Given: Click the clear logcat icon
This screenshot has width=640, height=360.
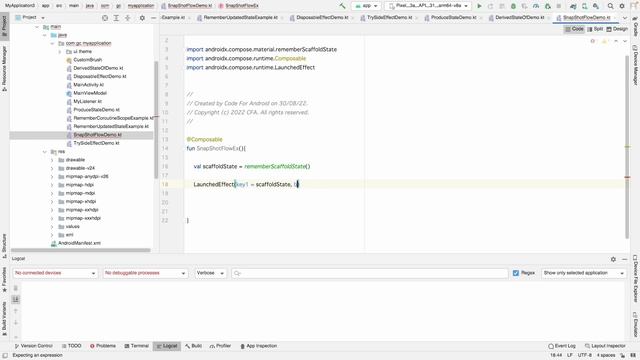Looking at the screenshot, I should tap(16, 288).
